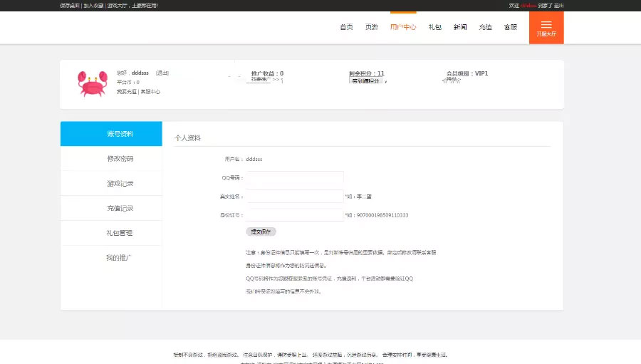Viewport: 641px width, 364px height.
Task: Select 用户中心 in the top navigation
Action: [403, 27]
